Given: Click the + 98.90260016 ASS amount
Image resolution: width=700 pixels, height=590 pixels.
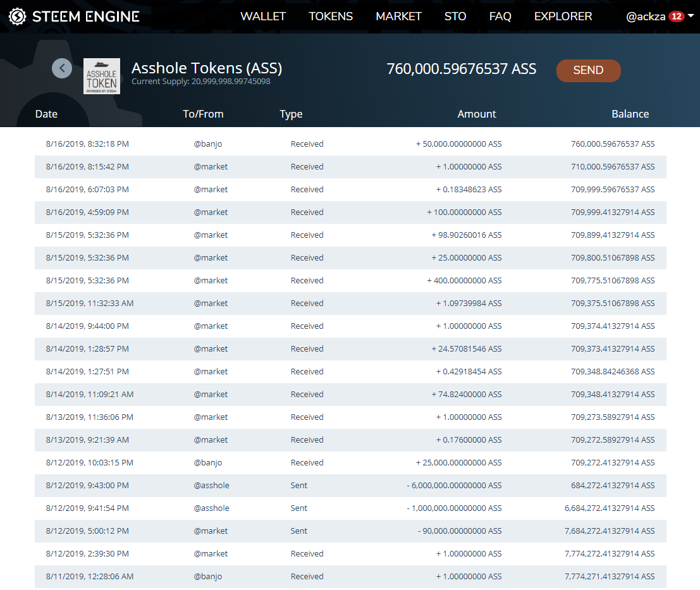Looking at the screenshot, I should (x=467, y=235).
